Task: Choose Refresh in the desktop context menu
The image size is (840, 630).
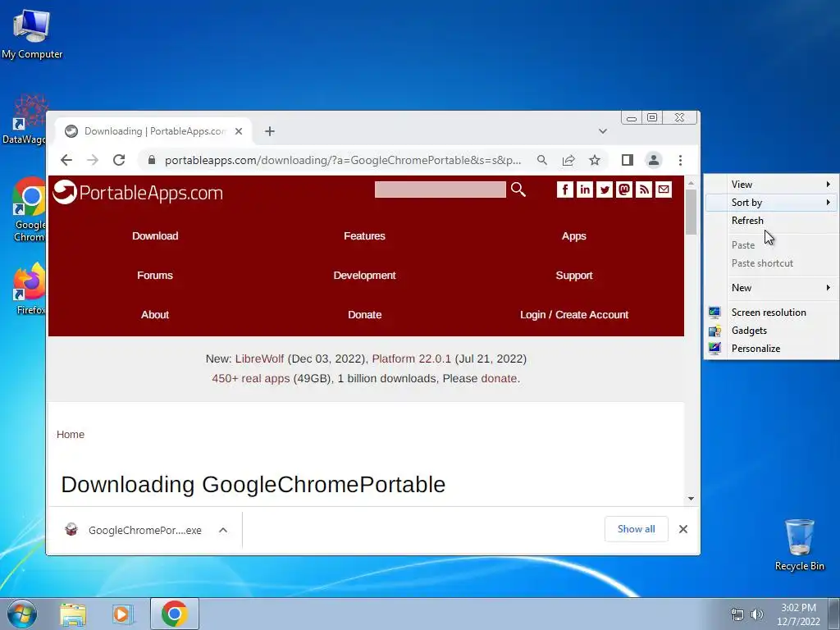Action: click(771, 220)
